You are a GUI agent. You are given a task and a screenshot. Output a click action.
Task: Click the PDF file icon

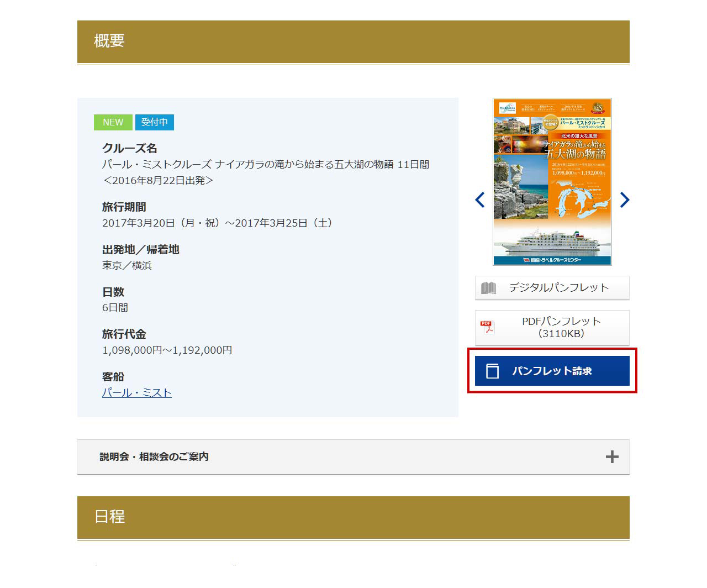click(x=487, y=328)
